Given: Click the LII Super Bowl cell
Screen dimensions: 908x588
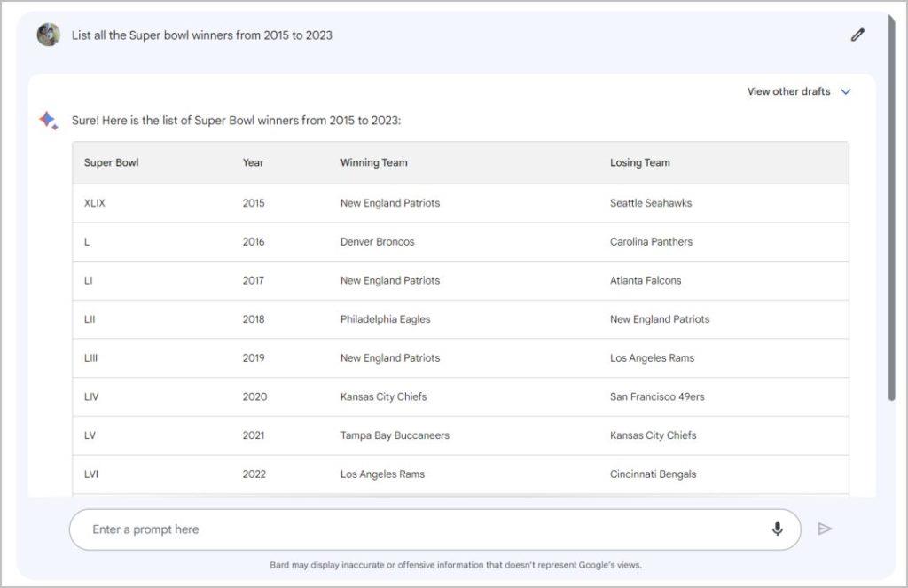Looking at the screenshot, I should [90, 319].
